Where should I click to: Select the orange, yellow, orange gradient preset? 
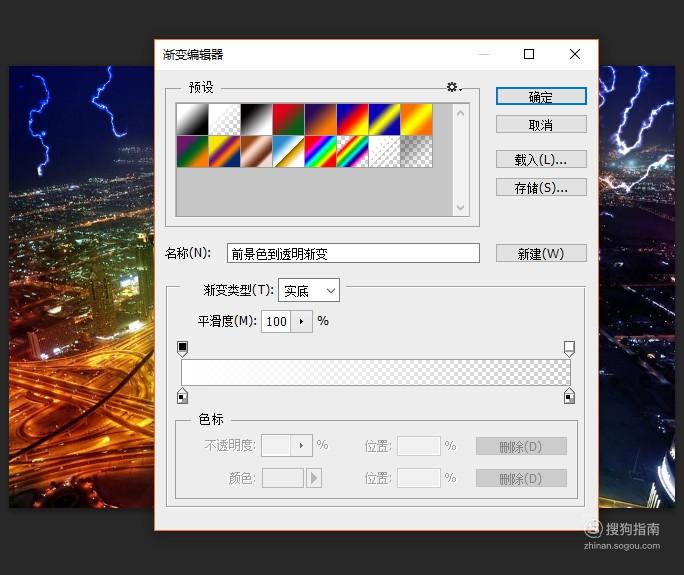tap(417, 119)
